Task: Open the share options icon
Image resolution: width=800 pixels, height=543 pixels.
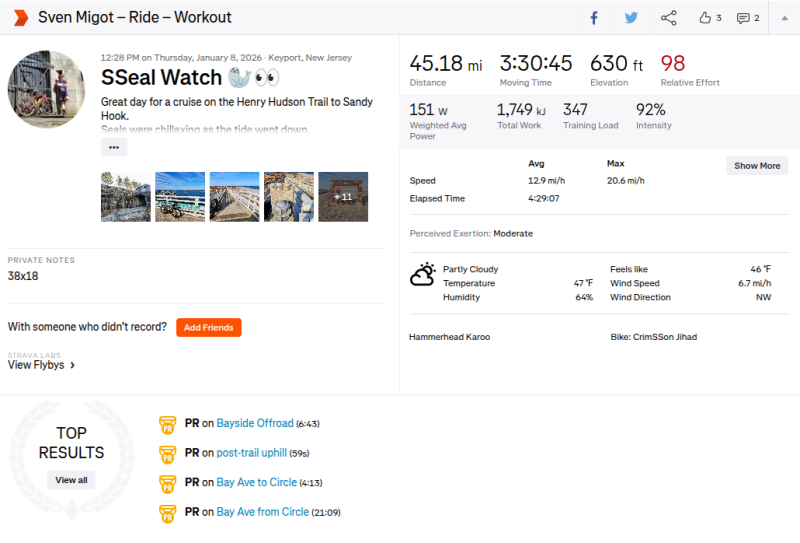Action: pos(669,17)
